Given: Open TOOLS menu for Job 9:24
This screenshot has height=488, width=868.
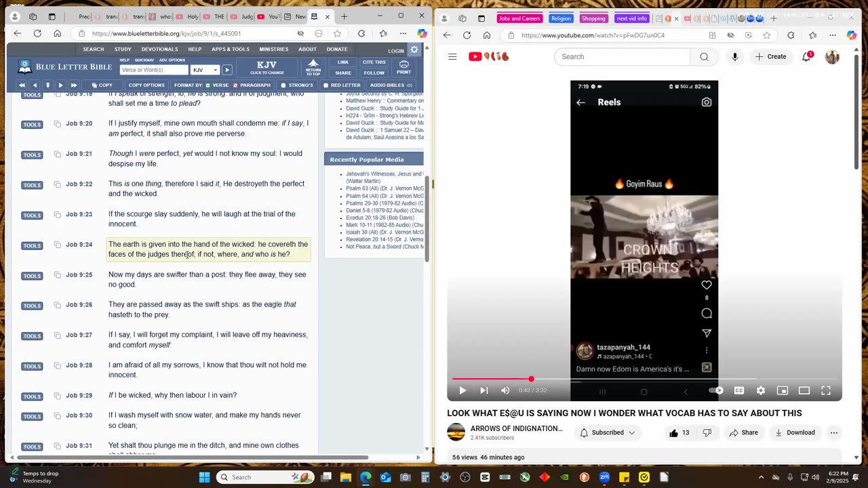Looking at the screenshot, I should tap(32, 245).
